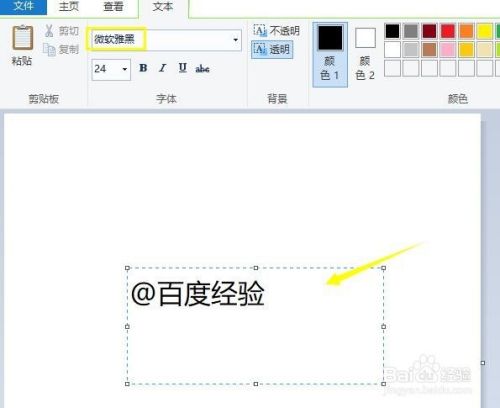
Task: Pick the light gray palette swatch
Action: point(411,50)
